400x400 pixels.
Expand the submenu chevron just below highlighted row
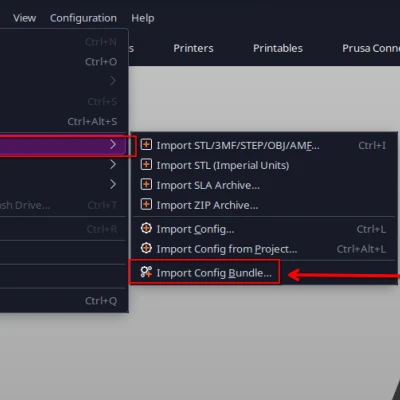113,165
